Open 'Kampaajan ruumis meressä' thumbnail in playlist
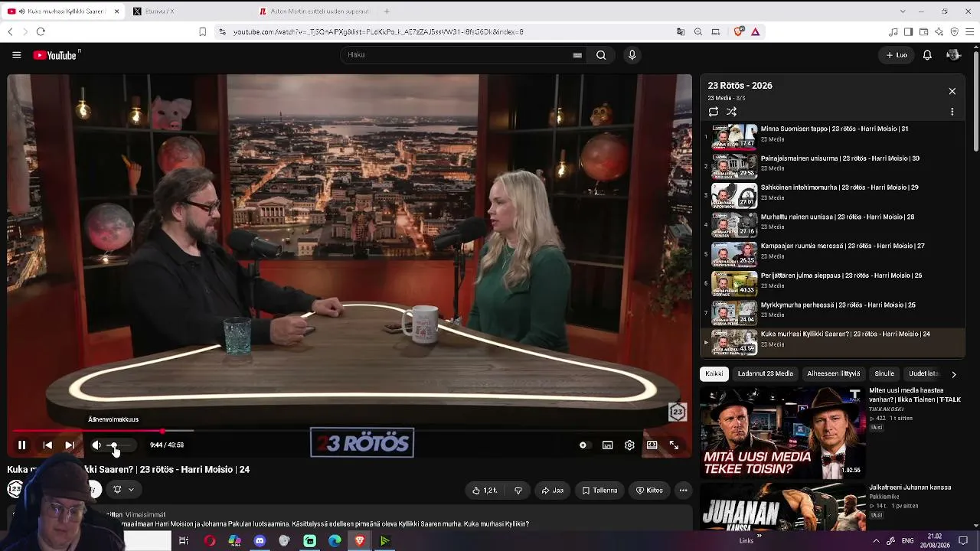980x551 pixels. coord(734,254)
